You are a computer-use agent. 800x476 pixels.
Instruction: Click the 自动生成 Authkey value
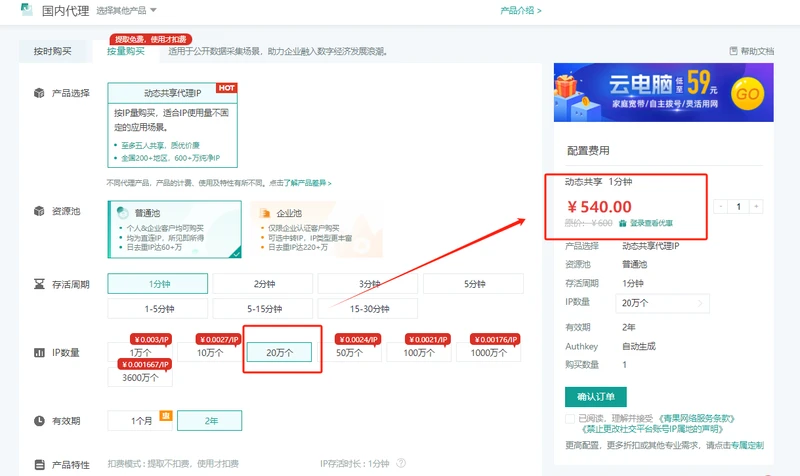[x=639, y=346]
